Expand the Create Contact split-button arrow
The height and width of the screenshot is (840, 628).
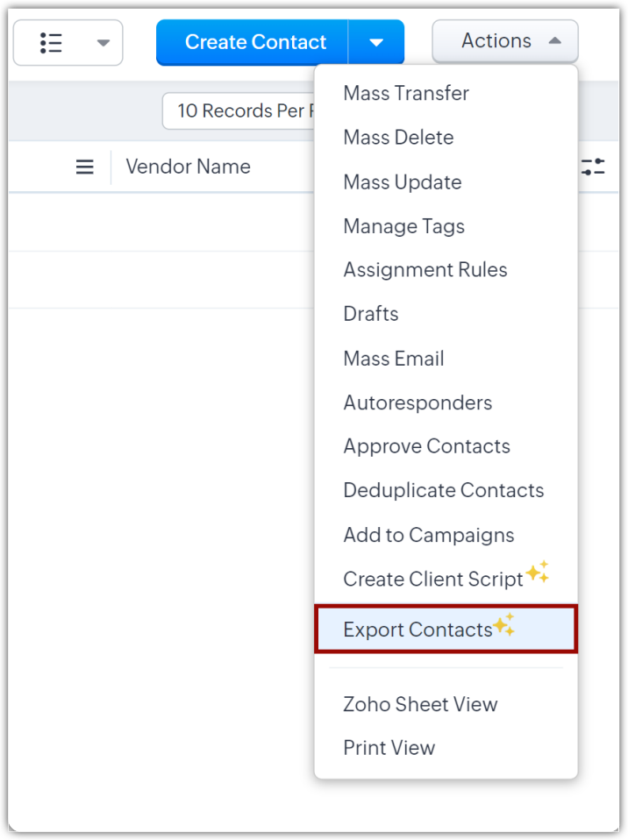(x=376, y=42)
